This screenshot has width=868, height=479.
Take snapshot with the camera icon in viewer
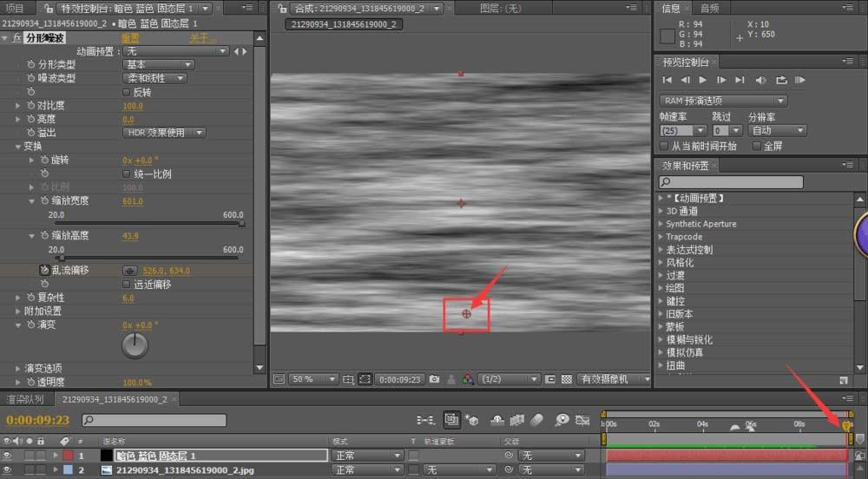[435, 379]
